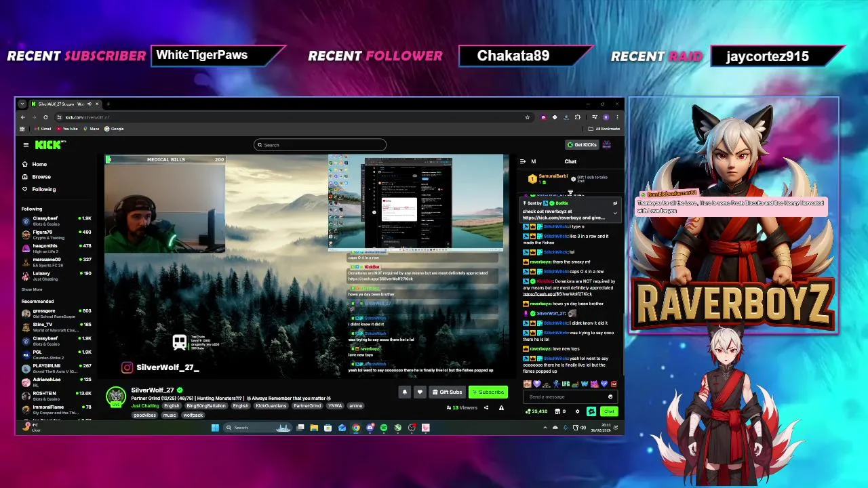Toggle notification bell for SilverWolf_27
This screenshot has height=488, width=868.
pos(405,392)
